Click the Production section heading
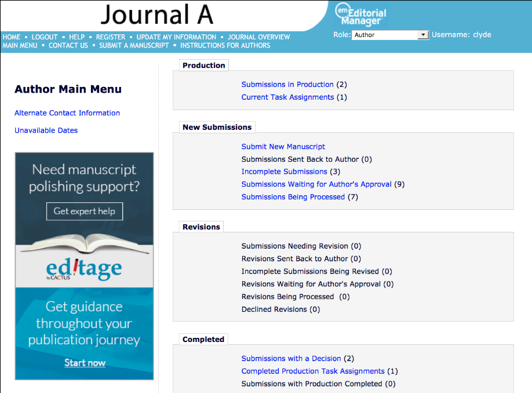532x393 pixels. pyautogui.click(x=204, y=65)
